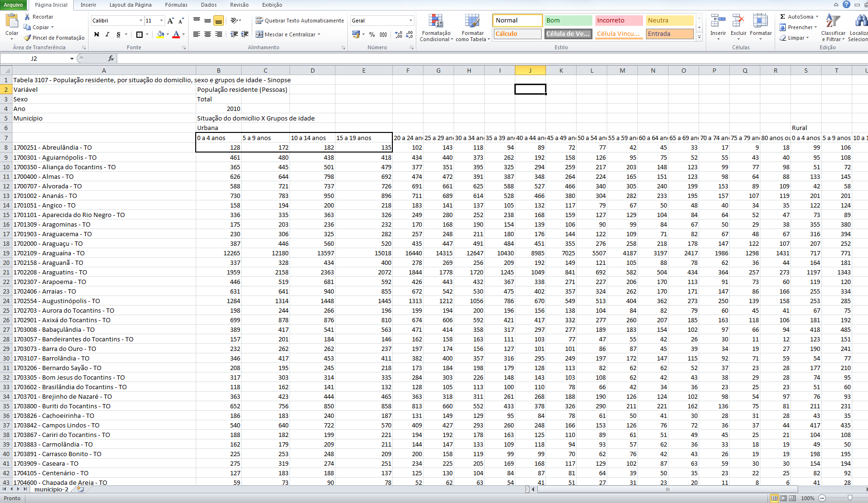The width and height of the screenshot is (868, 503).
Task: Increase the cell indent
Action: (245, 34)
